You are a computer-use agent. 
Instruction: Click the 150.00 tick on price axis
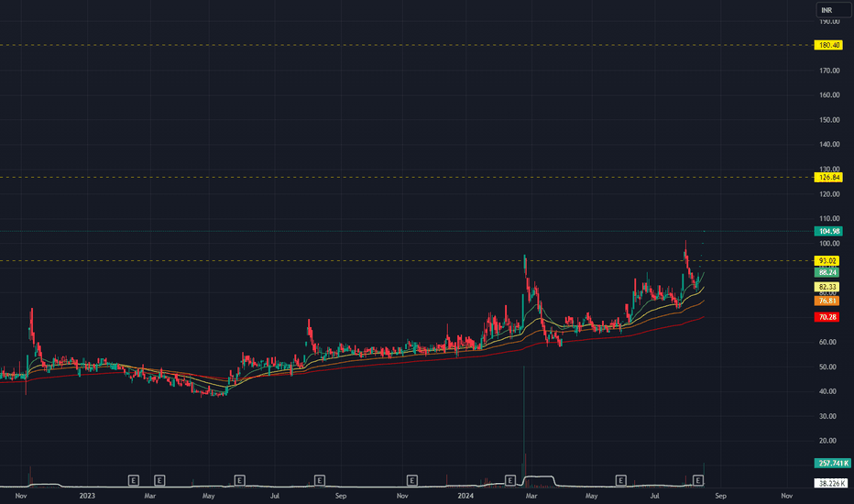click(829, 120)
